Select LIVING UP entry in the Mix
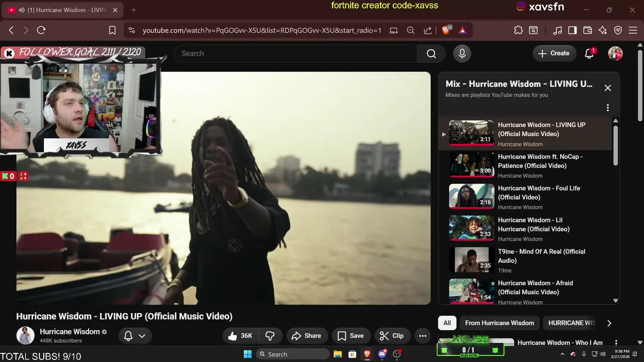This screenshot has height=362, width=644. click(x=525, y=134)
